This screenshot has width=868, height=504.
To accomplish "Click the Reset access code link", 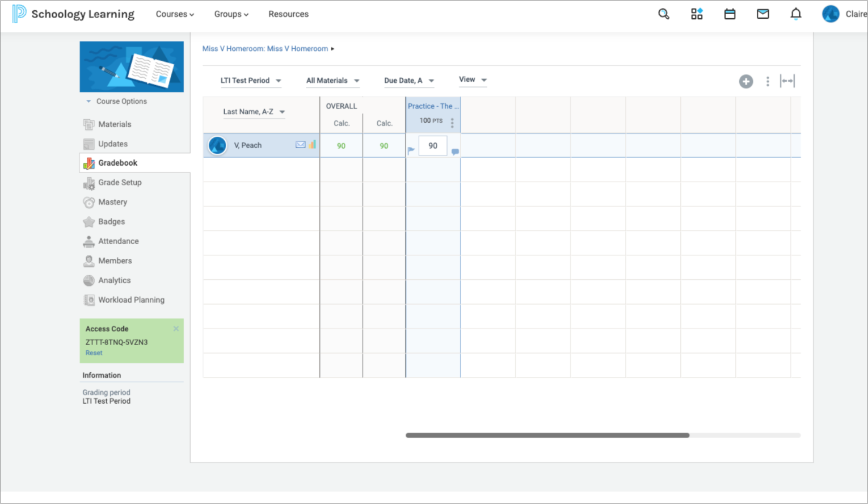I will 94,353.
